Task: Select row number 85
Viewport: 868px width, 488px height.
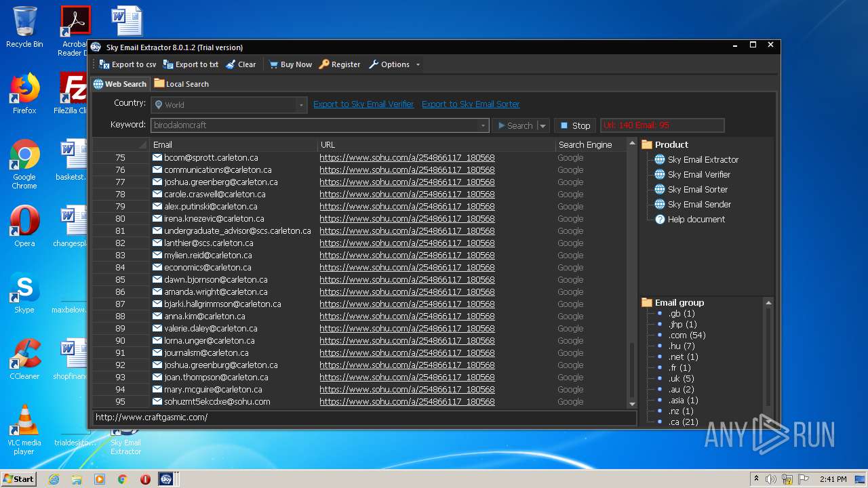Action: 120,280
